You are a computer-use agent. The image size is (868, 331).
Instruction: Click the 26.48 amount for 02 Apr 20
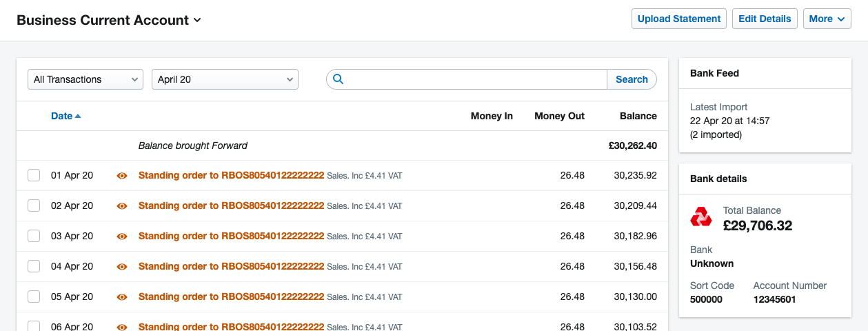pos(572,205)
